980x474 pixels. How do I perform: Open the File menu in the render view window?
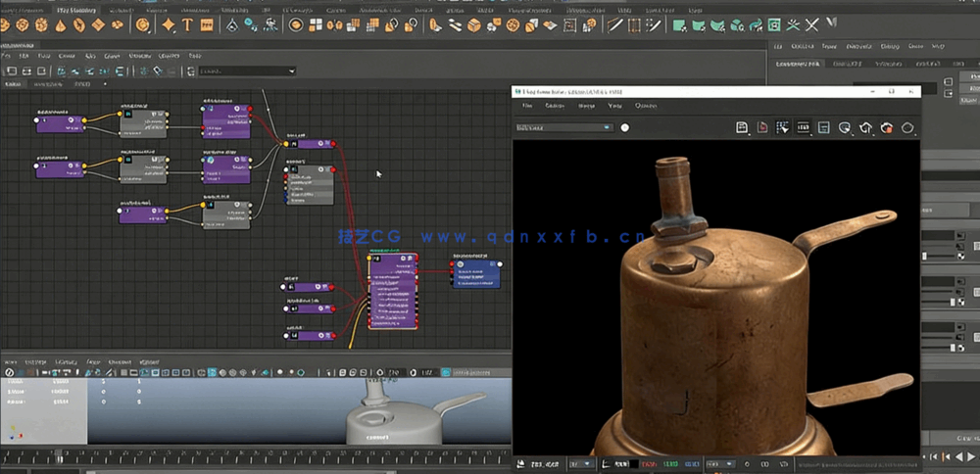pos(527,106)
